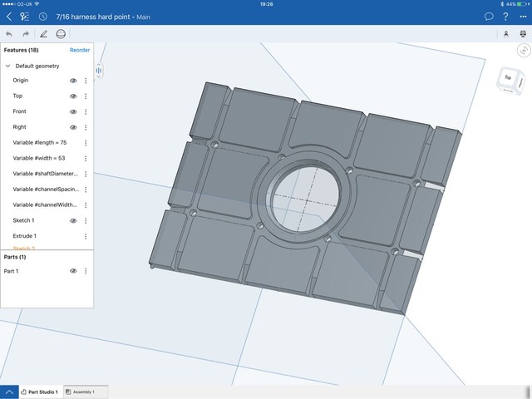Hide the Origin using its eye icon
The height and width of the screenshot is (399, 532).
(73, 81)
